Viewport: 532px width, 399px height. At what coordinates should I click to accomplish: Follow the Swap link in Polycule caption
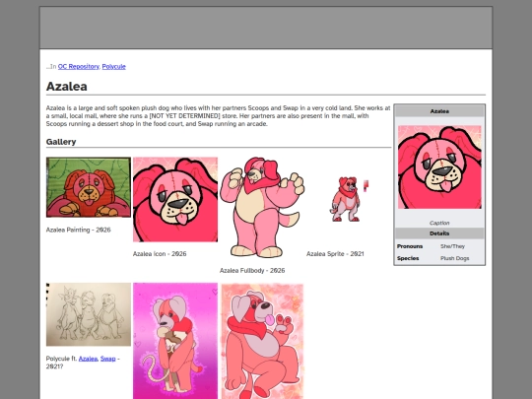108,359
